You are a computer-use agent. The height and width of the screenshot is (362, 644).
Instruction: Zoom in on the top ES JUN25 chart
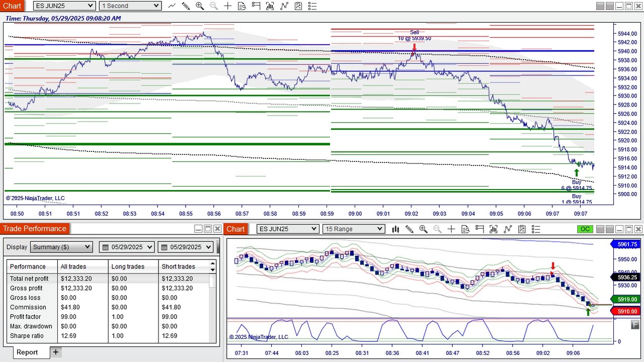[x=200, y=6]
